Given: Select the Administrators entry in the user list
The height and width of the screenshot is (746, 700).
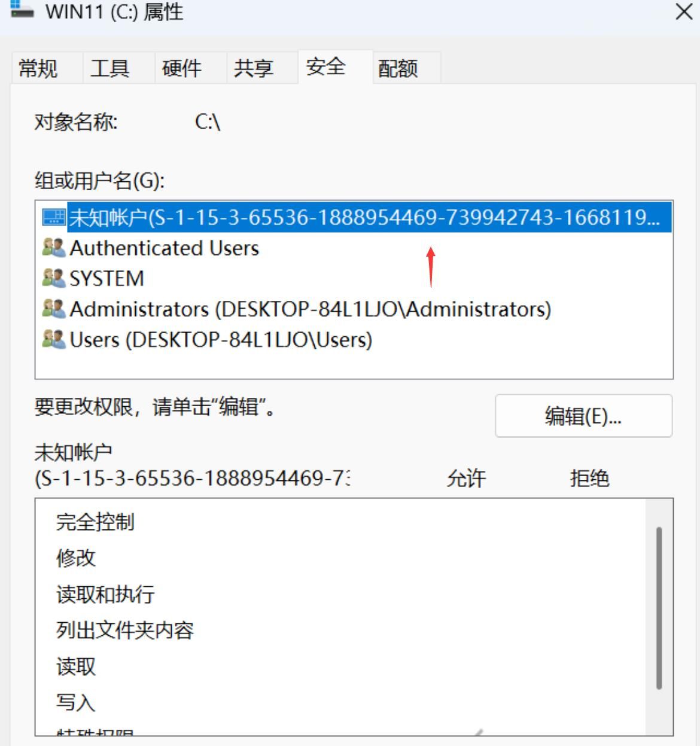Looking at the screenshot, I should point(310,309).
